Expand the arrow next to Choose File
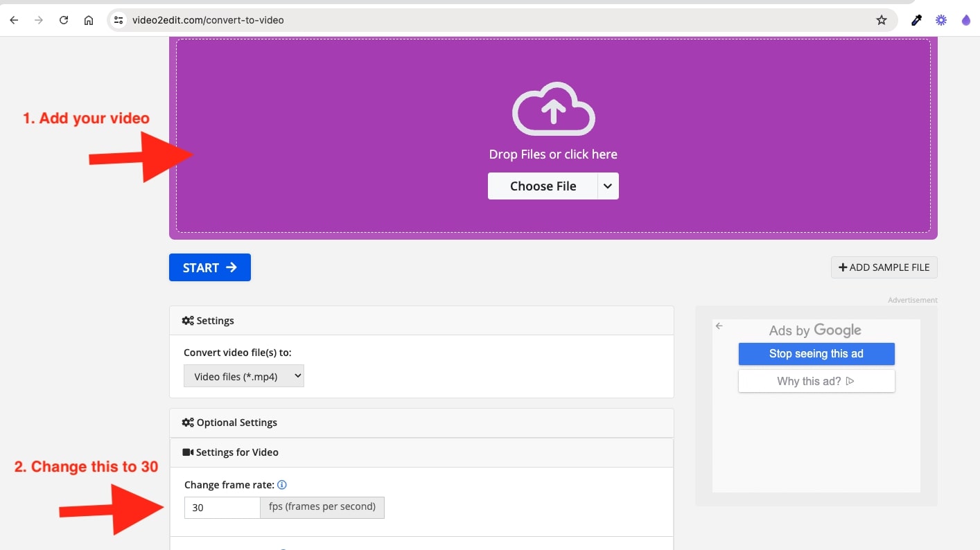 (608, 186)
